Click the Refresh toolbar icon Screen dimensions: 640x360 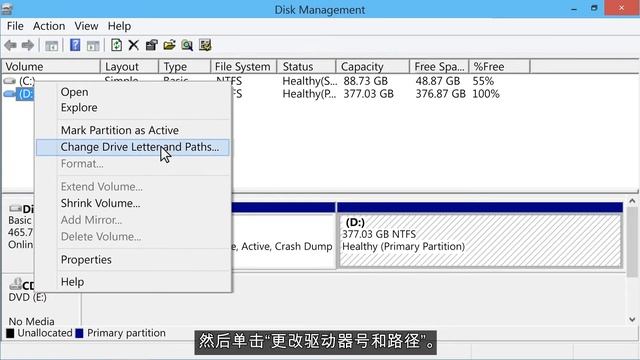[116, 45]
